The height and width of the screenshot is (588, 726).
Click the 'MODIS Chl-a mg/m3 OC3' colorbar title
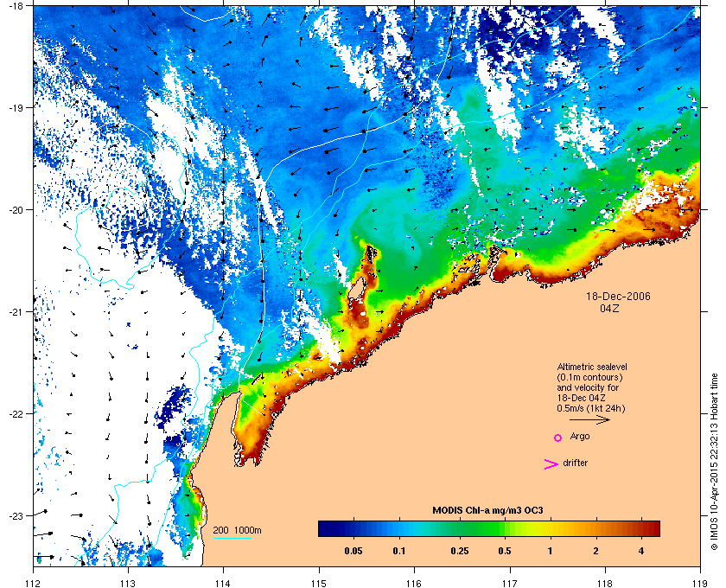tap(487, 511)
